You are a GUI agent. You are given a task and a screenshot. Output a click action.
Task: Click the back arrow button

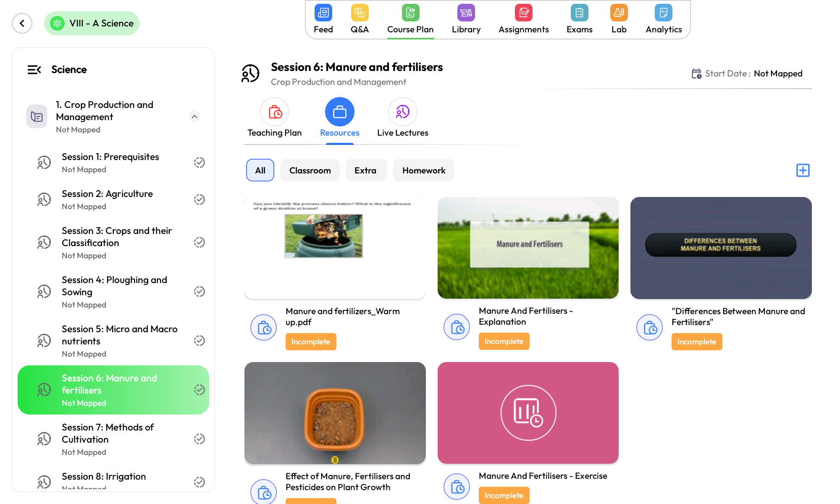(22, 23)
